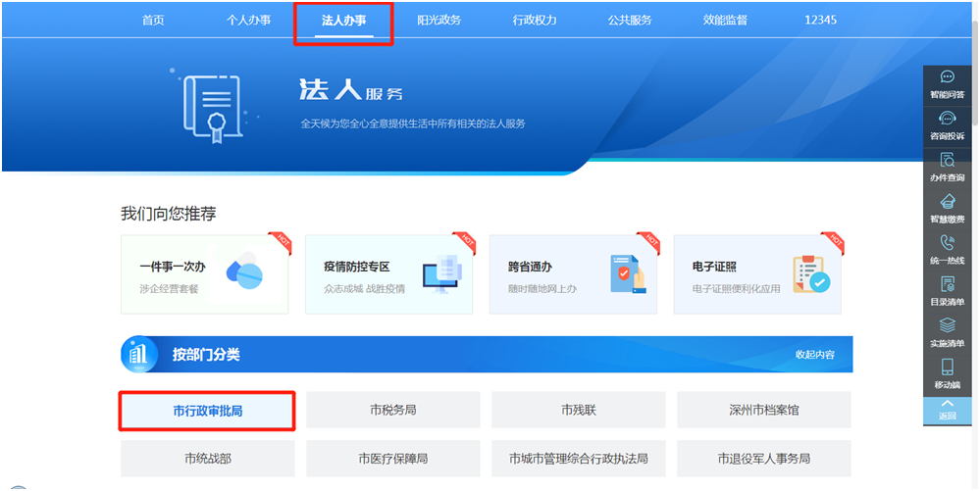The height and width of the screenshot is (491, 980).
Task: Click the 众志成城 战胜疫情 subtitle text
Action: (x=364, y=289)
